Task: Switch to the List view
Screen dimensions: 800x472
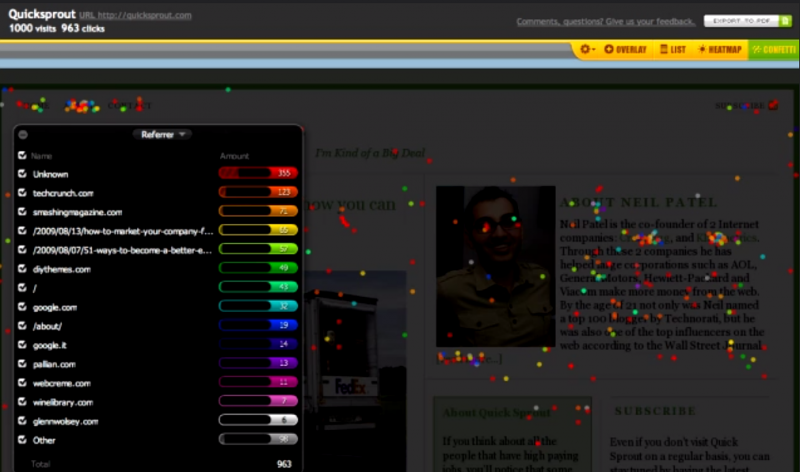Action: pos(672,49)
